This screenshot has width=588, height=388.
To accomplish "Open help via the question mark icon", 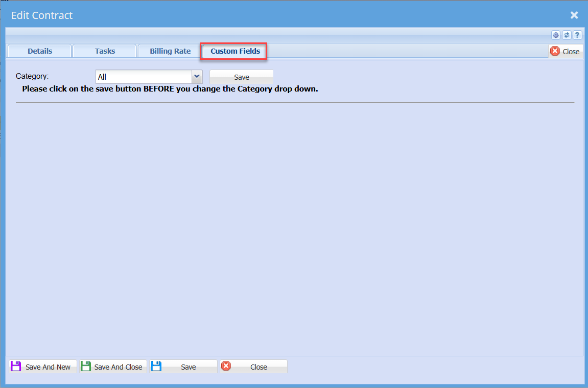I will pos(577,35).
